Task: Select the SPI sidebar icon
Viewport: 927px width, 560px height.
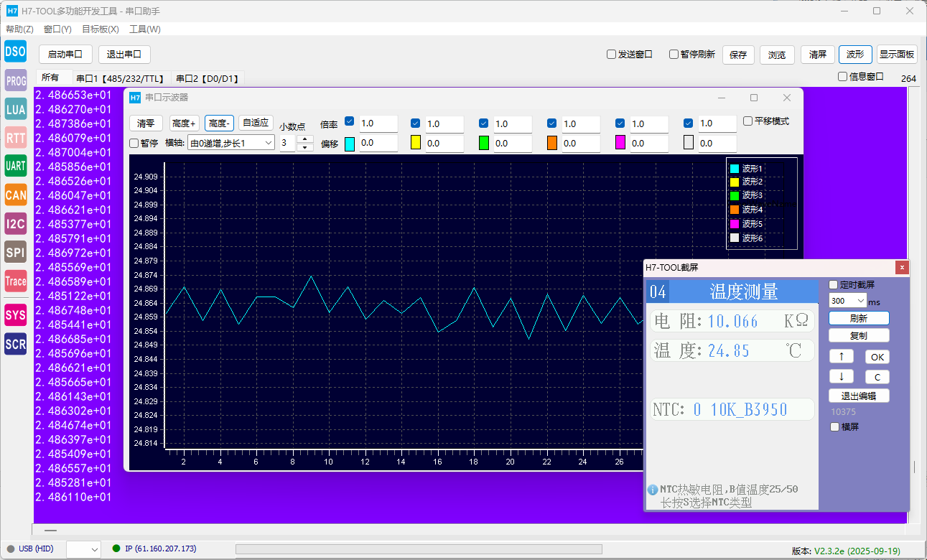Action: [15, 252]
